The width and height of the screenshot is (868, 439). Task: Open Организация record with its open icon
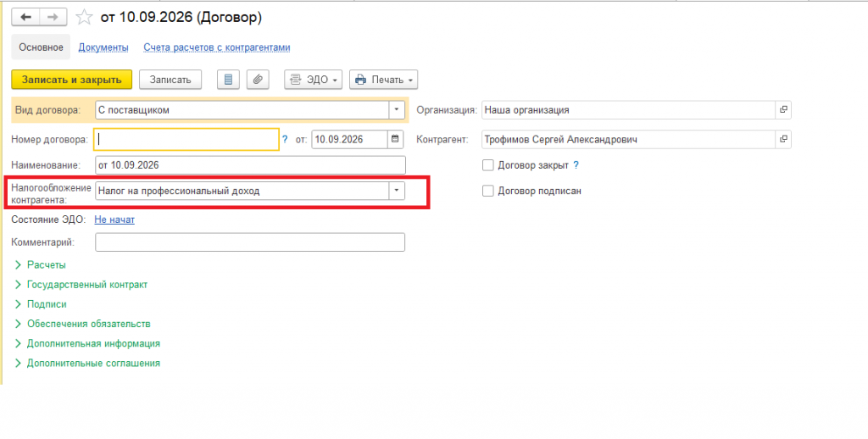[x=782, y=109]
